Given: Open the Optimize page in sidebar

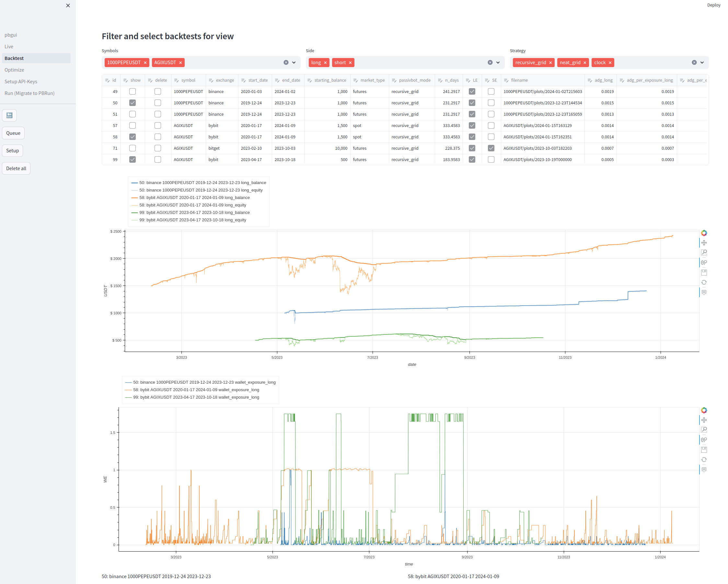Looking at the screenshot, I should pos(14,70).
